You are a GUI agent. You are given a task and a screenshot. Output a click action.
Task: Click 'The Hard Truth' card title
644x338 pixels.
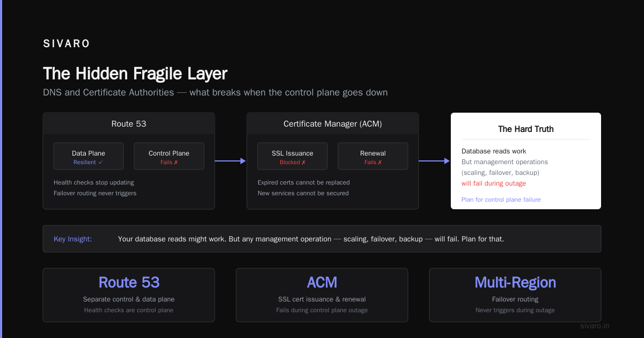pos(526,129)
